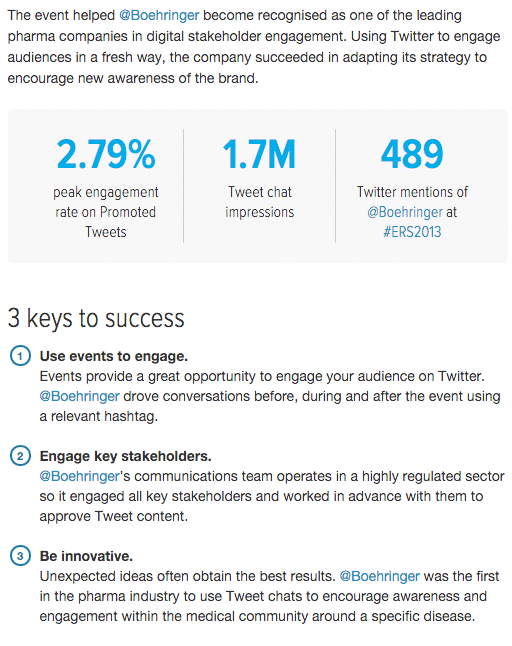Click @Boehringer link under Be innovative
This screenshot has width=512, height=646.
(x=380, y=576)
